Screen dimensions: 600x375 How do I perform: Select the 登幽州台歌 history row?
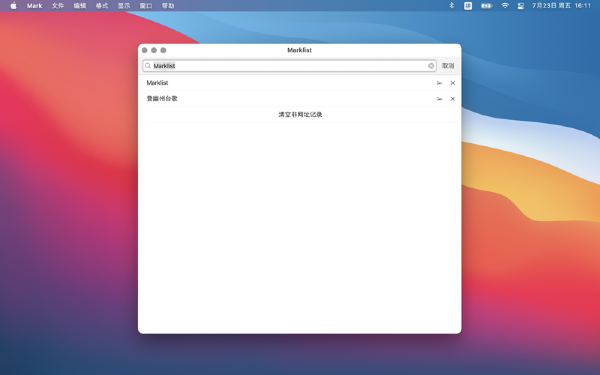[300, 99]
